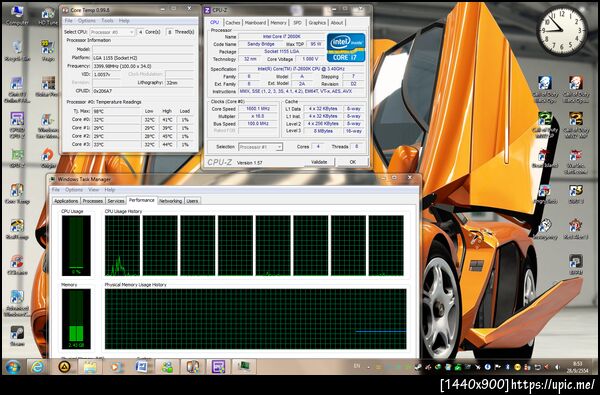Viewport: 600px width, 395px height.
Task: Click the Intel Core i7 logo in CPU-Z
Action: click(346, 47)
